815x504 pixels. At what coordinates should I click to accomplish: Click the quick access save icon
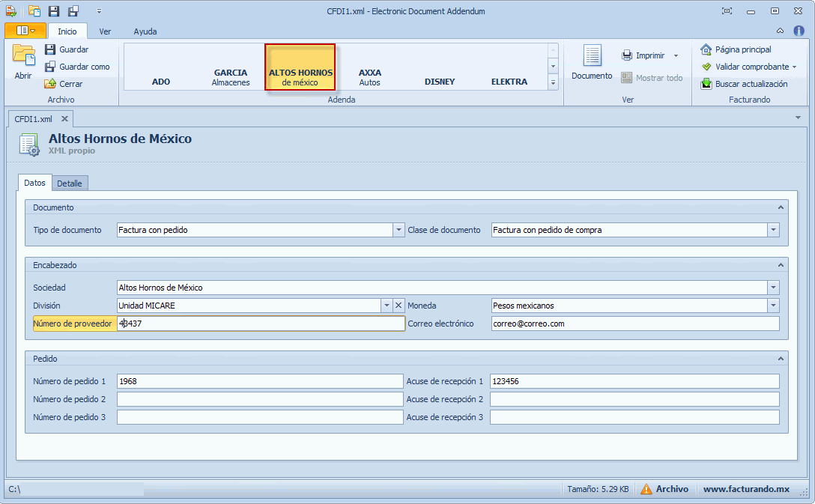pos(53,11)
